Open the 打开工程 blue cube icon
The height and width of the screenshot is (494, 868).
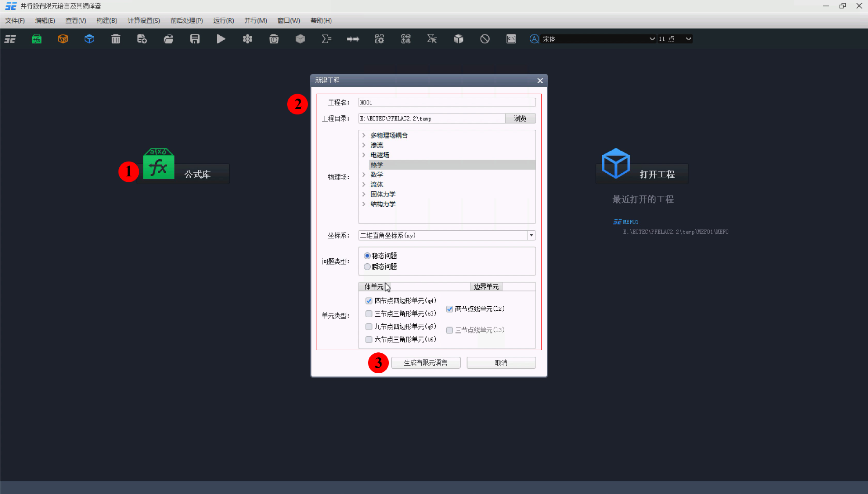(x=615, y=164)
